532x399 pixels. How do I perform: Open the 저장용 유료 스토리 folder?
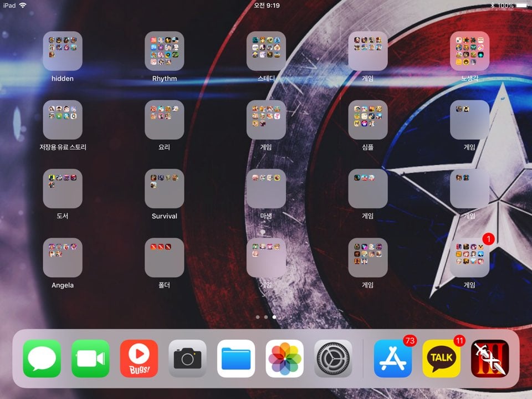[x=63, y=120]
